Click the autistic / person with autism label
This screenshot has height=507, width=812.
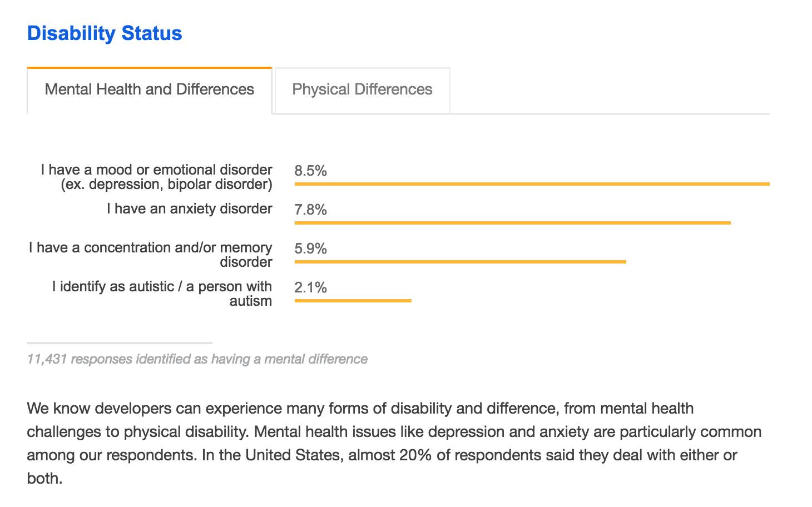162,294
